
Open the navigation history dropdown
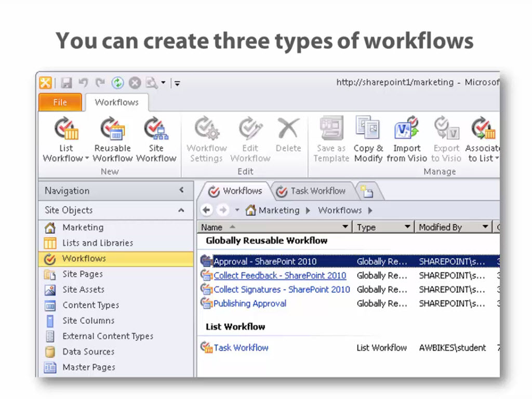[237, 210]
